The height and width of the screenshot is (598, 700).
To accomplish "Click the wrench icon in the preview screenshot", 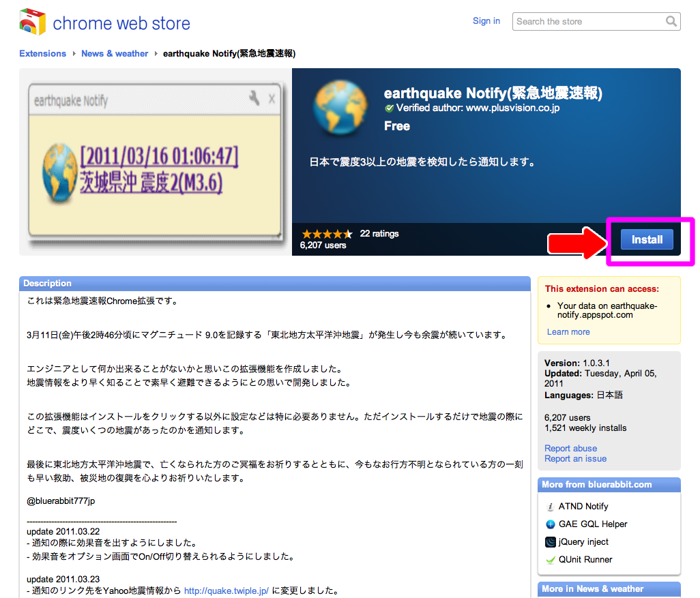I will click(x=254, y=98).
